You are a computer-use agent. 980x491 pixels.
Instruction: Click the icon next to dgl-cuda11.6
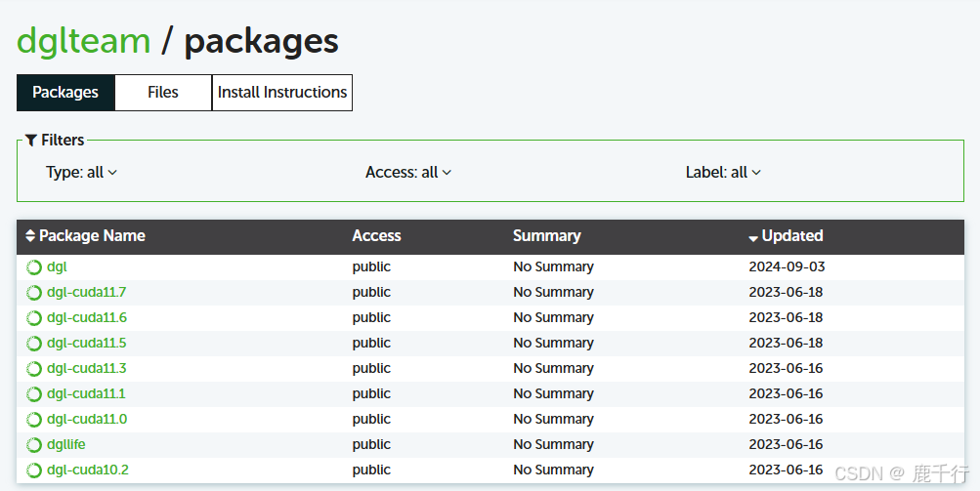pos(34,318)
